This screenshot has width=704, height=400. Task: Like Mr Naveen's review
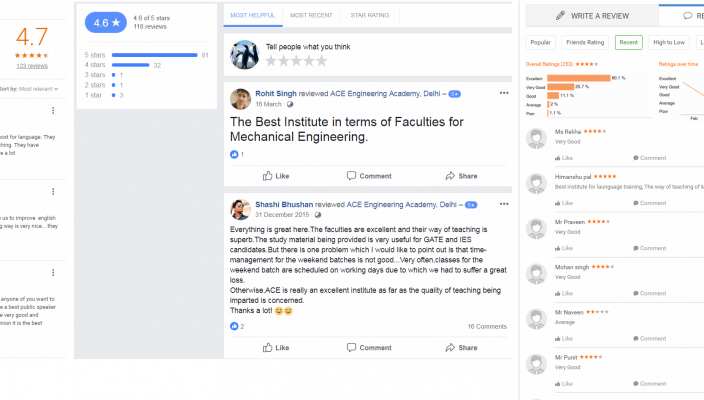click(563, 338)
